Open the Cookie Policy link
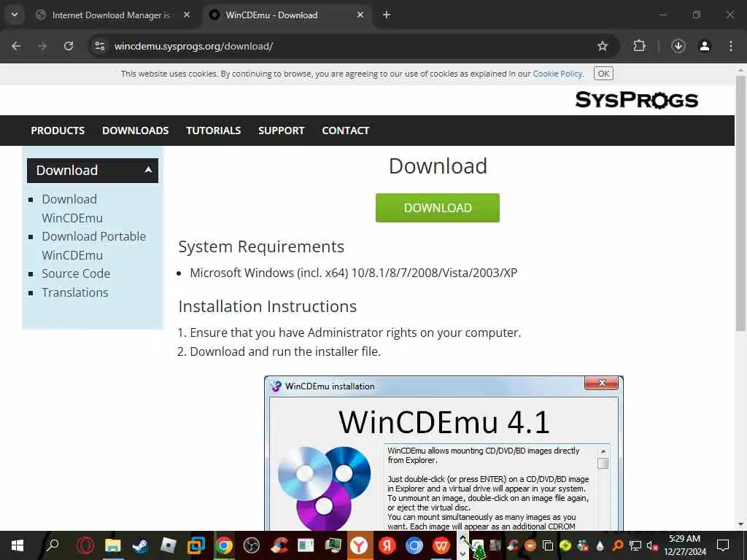This screenshot has width=747, height=560. [557, 74]
